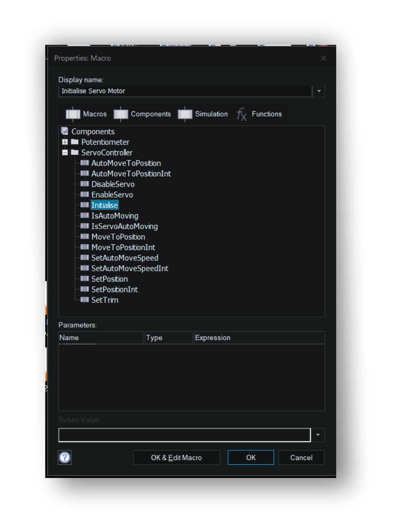Select the IsAutoMoving macro label

point(115,216)
